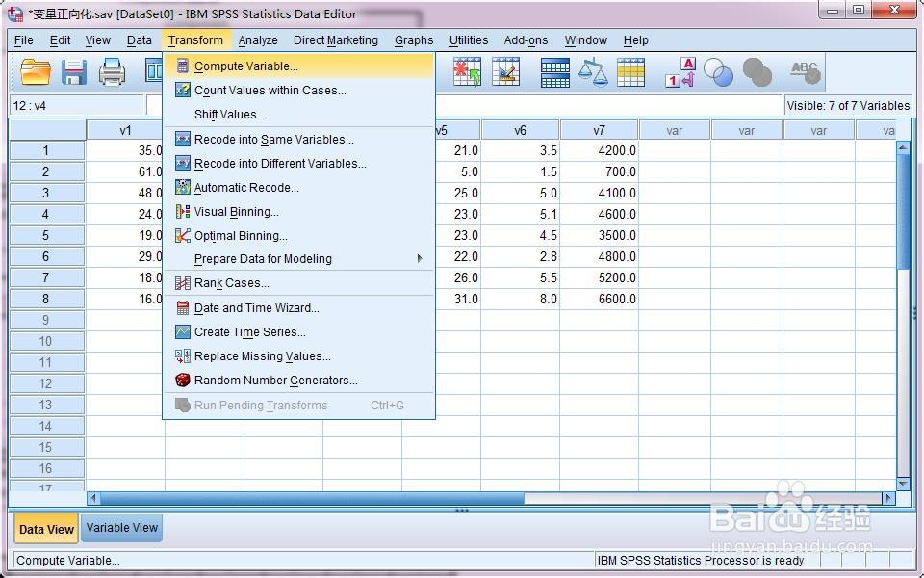
Task: Click the v6 cell containing 8.0
Action: [x=521, y=299]
